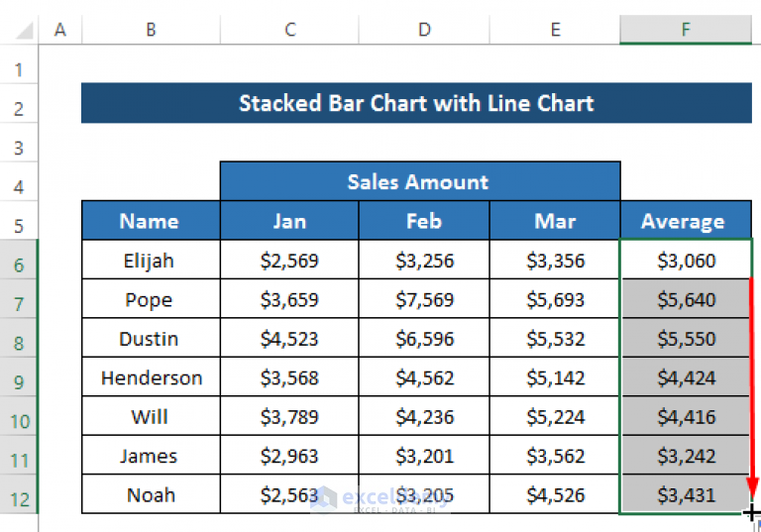
Task: Click the cell containing Henderson
Action: tap(151, 377)
